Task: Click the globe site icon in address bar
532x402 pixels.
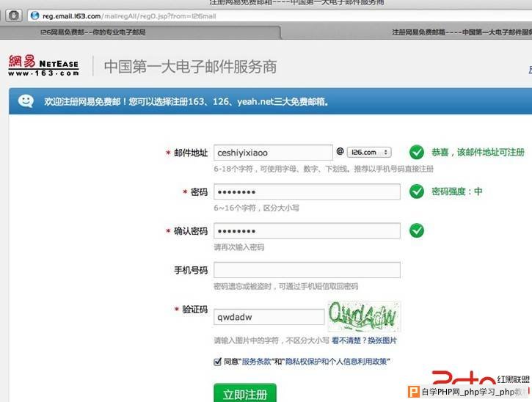Action: point(34,15)
